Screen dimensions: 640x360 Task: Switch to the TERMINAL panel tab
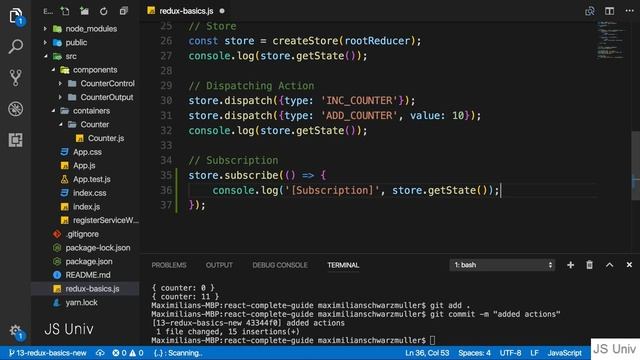coord(343,265)
